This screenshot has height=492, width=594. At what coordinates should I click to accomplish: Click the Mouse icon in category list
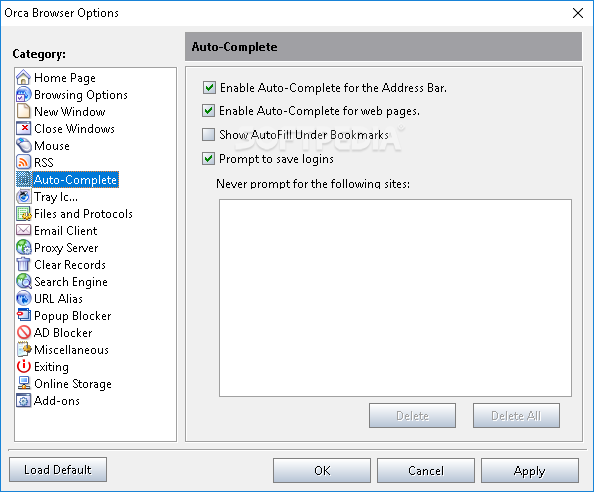tap(23, 145)
